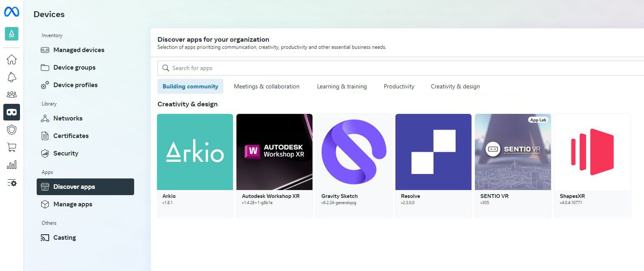644x271 pixels.
Task: Click the Networks node icon
Action: [45, 118]
